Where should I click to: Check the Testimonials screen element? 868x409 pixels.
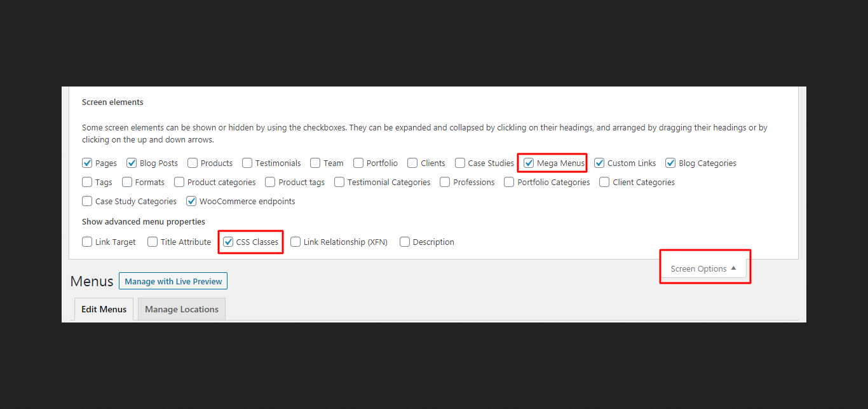247,163
